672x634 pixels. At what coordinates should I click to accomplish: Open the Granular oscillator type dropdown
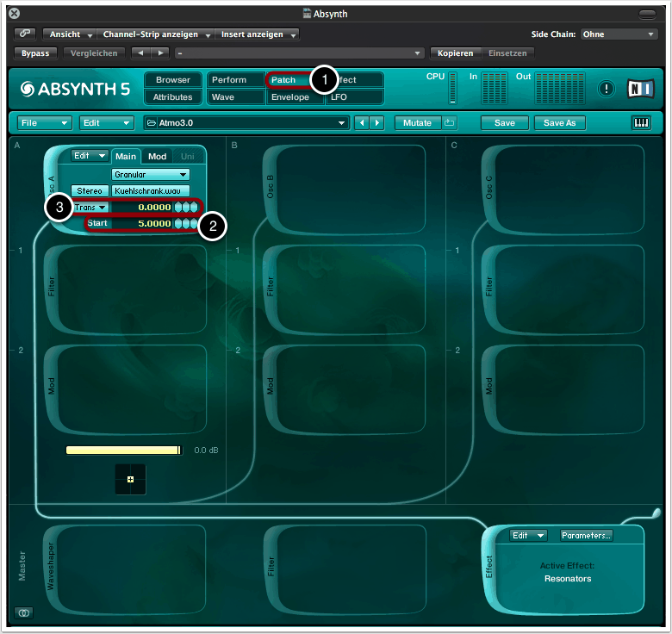coord(150,174)
